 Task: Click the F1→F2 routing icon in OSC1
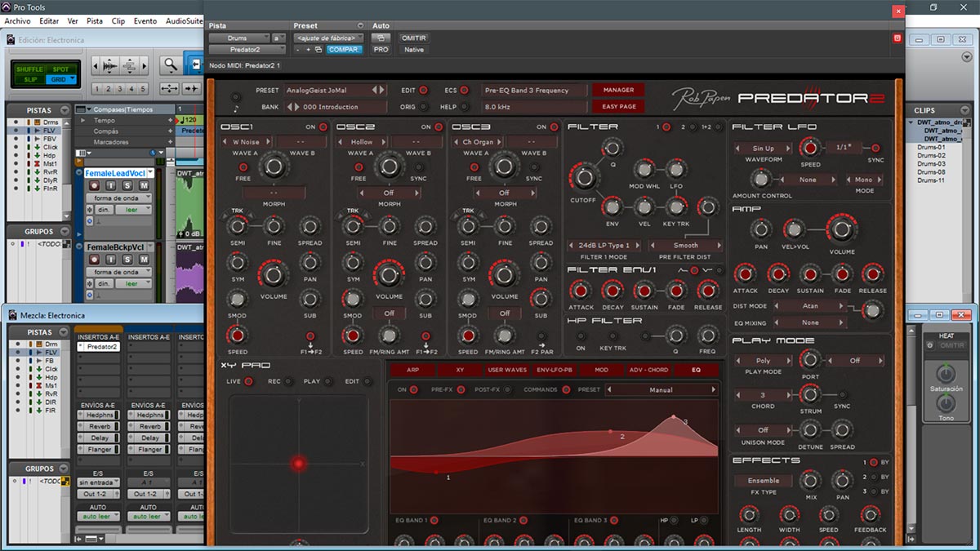pos(310,338)
